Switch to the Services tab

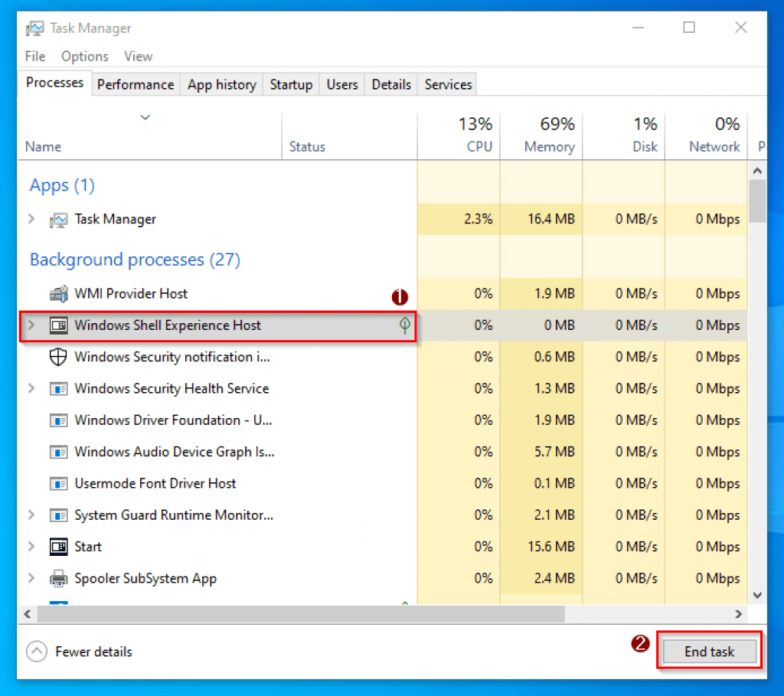pos(448,84)
